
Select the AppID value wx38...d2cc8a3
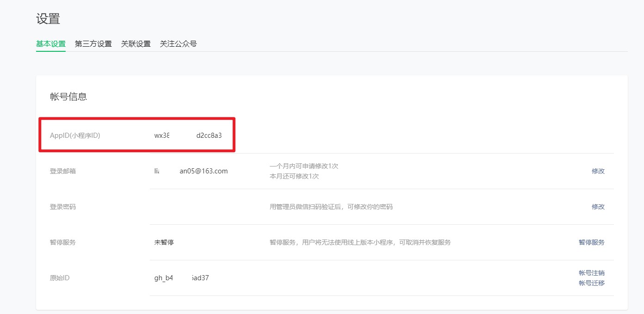pyautogui.click(x=188, y=135)
